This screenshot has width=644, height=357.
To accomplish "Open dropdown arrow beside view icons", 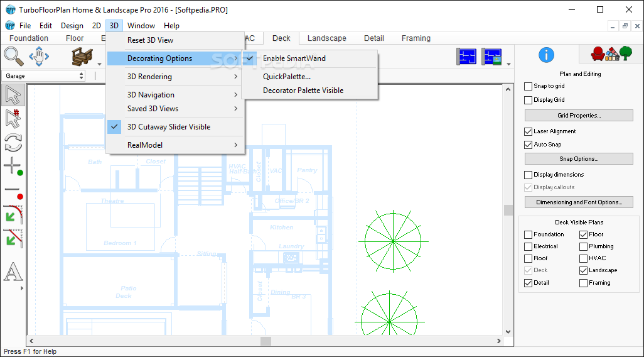I will [509, 64].
